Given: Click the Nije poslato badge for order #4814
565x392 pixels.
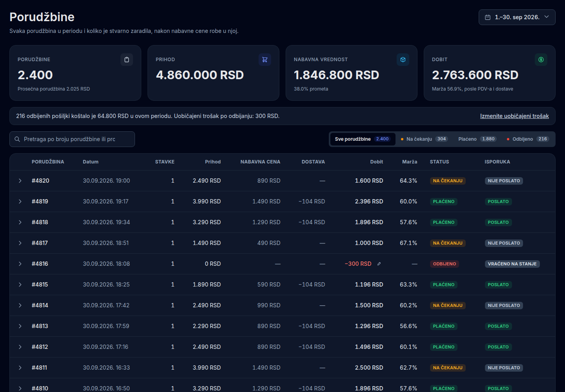Looking at the screenshot, I should coord(504,305).
